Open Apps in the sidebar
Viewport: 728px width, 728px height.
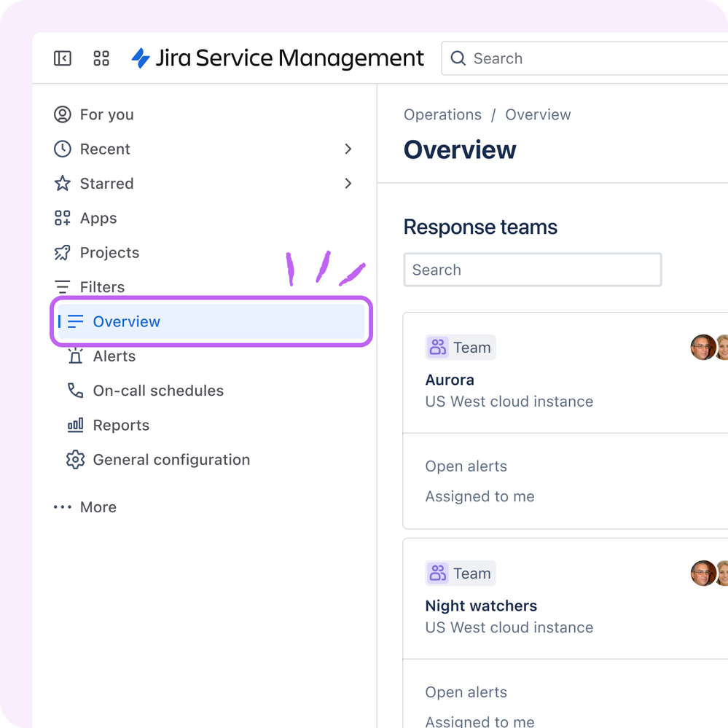pyautogui.click(x=85, y=218)
